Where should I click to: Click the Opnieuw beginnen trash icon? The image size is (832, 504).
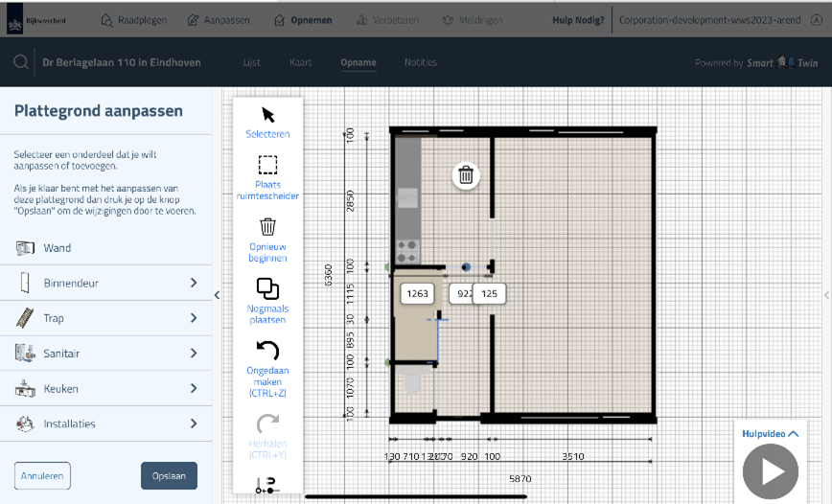coord(267,227)
